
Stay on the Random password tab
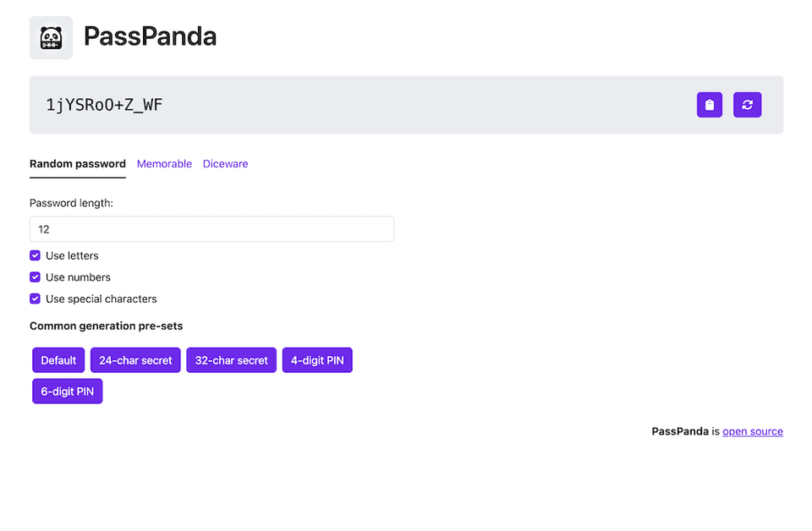(78, 164)
